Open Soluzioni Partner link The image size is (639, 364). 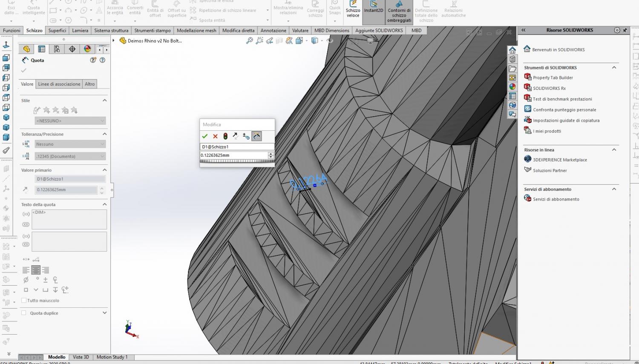pyautogui.click(x=550, y=171)
